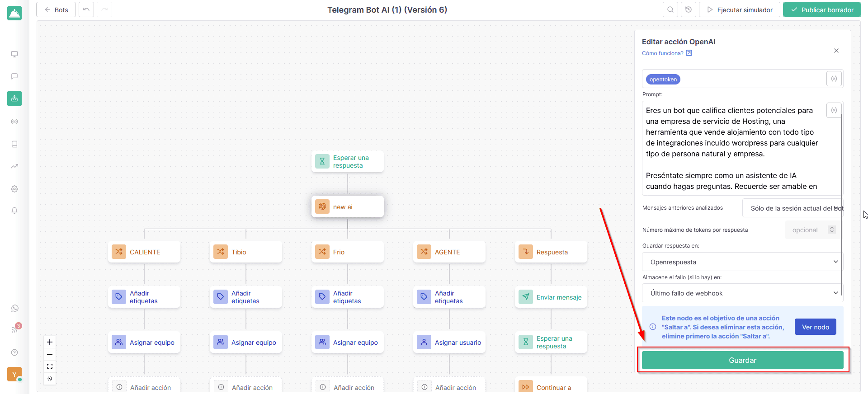Go back to Bots list
The width and height of the screenshot is (868, 394).
[x=57, y=9]
